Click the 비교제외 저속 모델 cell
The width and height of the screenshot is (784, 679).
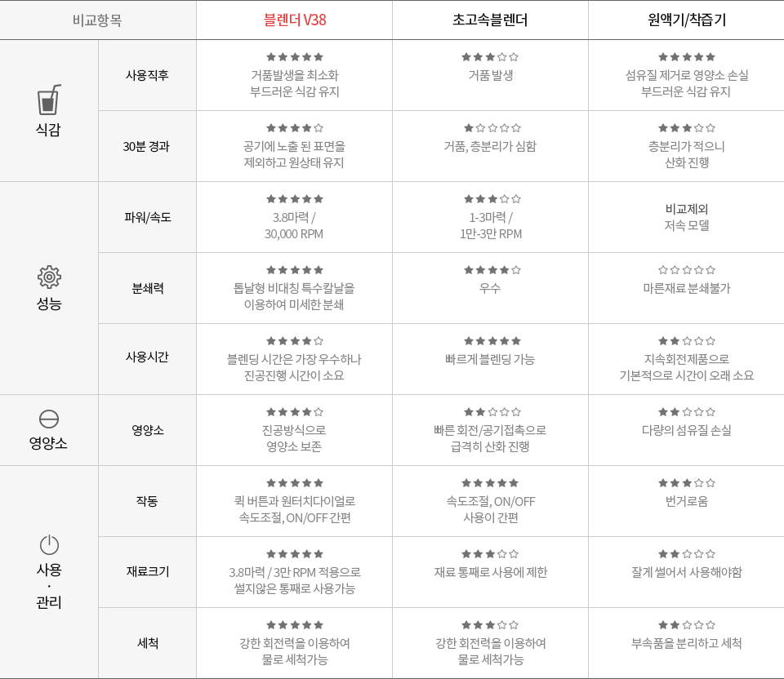tap(687, 217)
